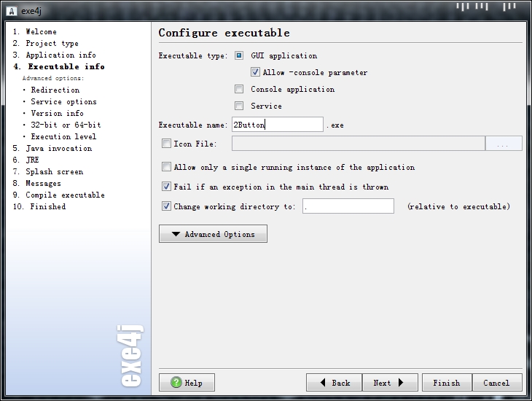Enable the Icon File checkbox
The image size is (532, 401).
tap(166, 144)
